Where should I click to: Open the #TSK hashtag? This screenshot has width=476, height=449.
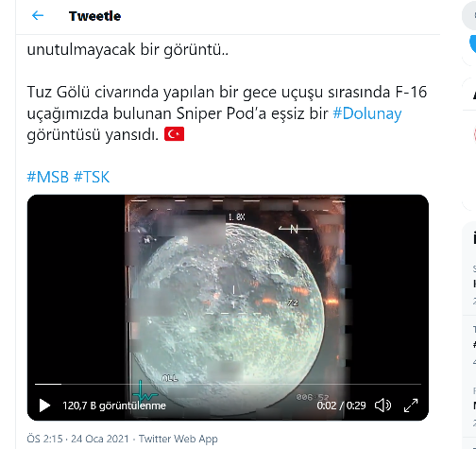[92, 177]
